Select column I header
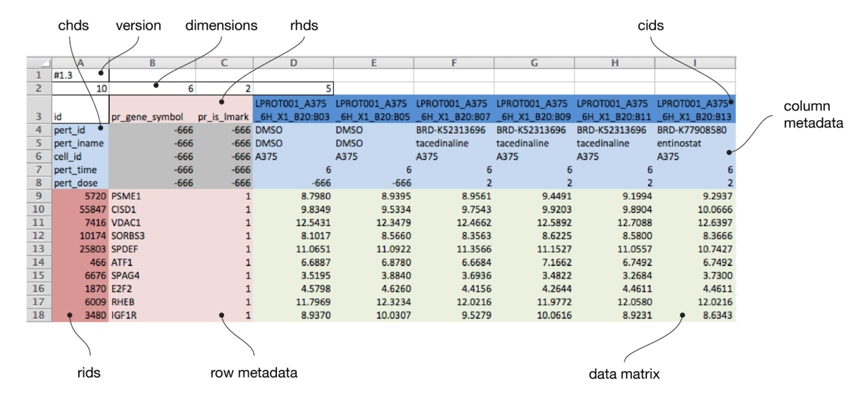The image size is (868, 400). point(696,63)
